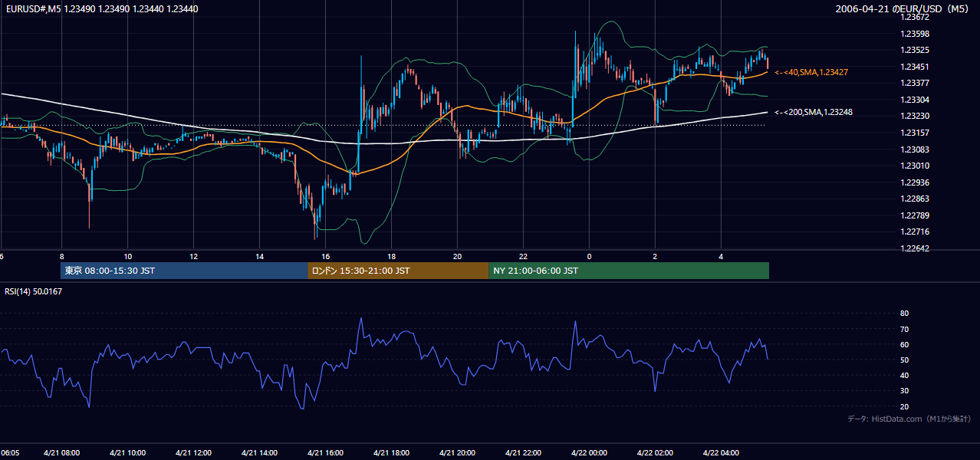Click price axis value 1.23451
980x460 pixels.
pos(914,67)
